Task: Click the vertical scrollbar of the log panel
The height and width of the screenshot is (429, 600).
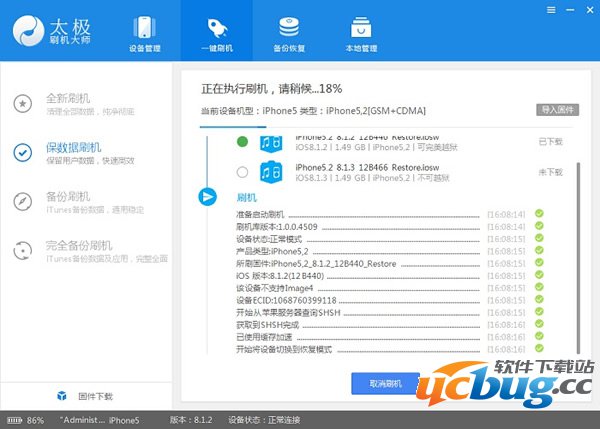Action: click(578, 258)
